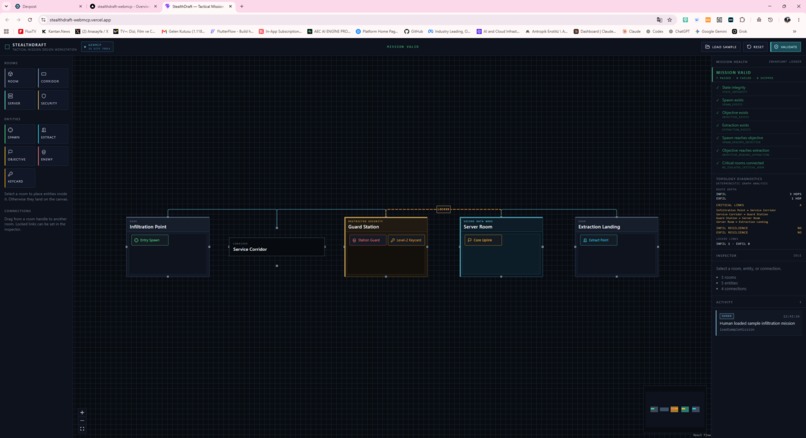Open the Grok bookmark
Image resolution: width=806 pixels, height=438 pixels.
[740, 31]
